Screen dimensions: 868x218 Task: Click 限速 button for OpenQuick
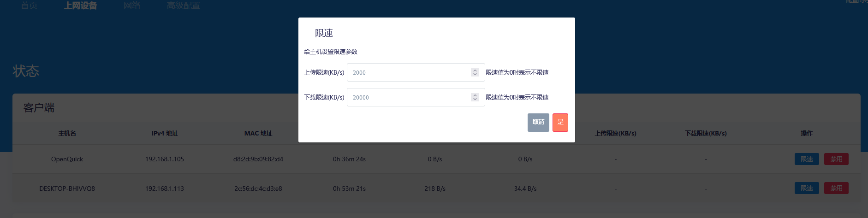coord(807,159)
